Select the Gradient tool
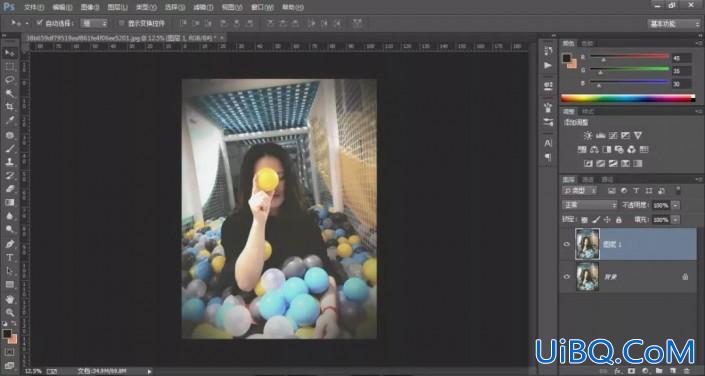This screenshot has height=376, width=705. tap(9, 202)
